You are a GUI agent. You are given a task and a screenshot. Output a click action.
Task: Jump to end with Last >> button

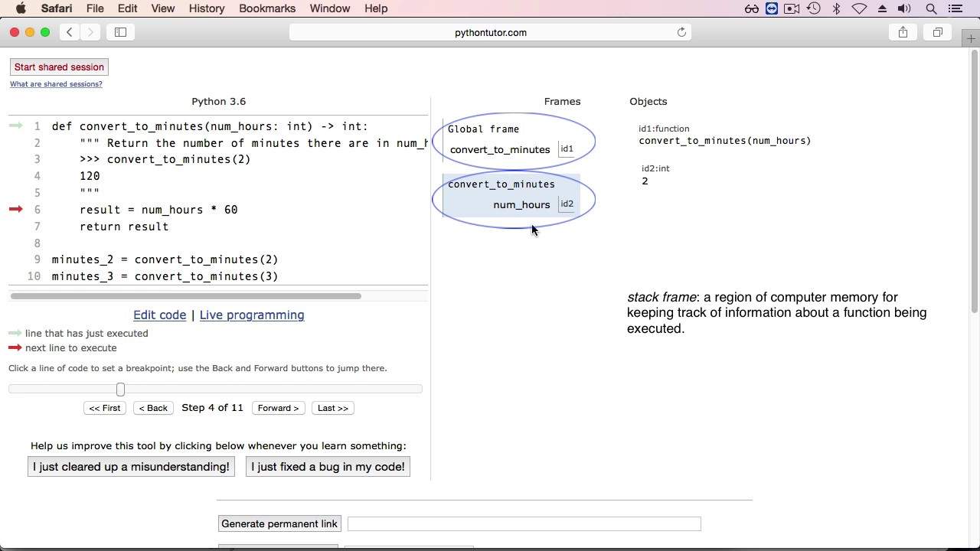(x=333, y=408)
